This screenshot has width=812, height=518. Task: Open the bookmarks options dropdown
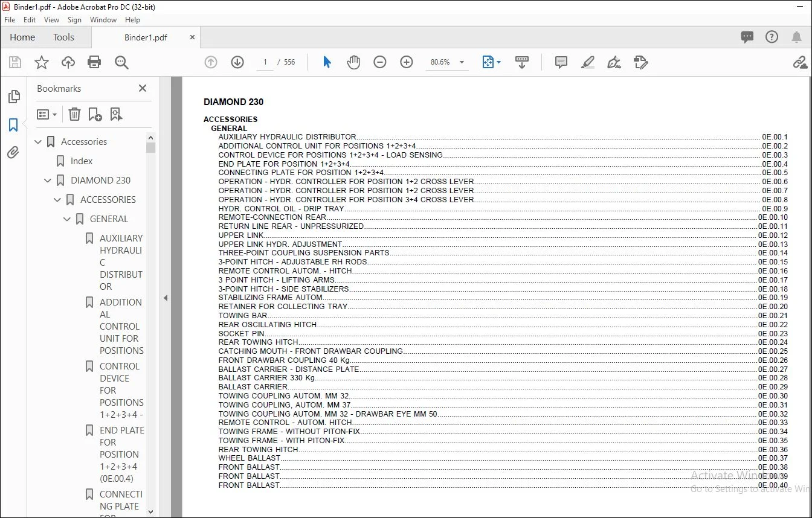47,114
